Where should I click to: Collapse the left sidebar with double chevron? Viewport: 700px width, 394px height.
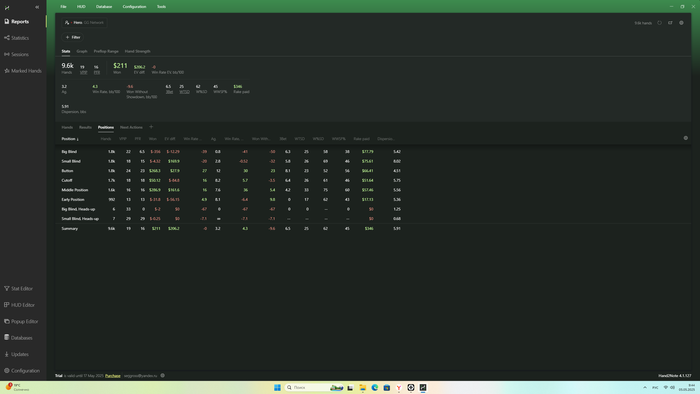[x=37, y=7]
